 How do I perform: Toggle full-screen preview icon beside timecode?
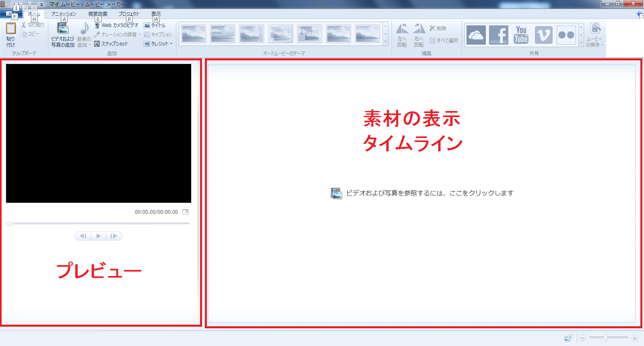186,212
